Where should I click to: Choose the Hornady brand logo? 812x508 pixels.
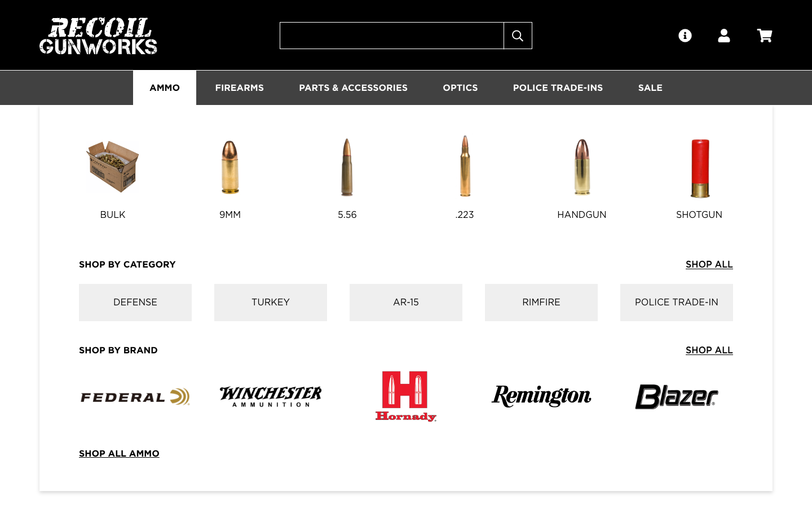pyautogui.click(x=406, y=396)
